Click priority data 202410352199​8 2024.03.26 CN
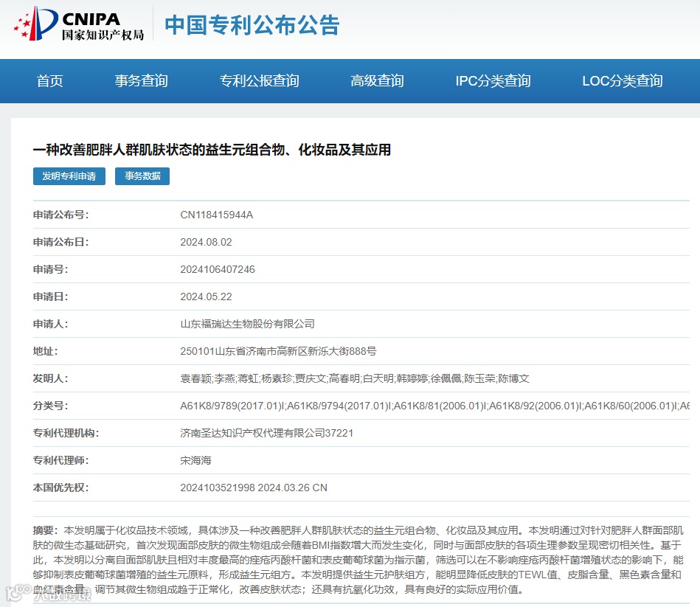Viewport: 700px width, 607px height. [x=254, y=488]
